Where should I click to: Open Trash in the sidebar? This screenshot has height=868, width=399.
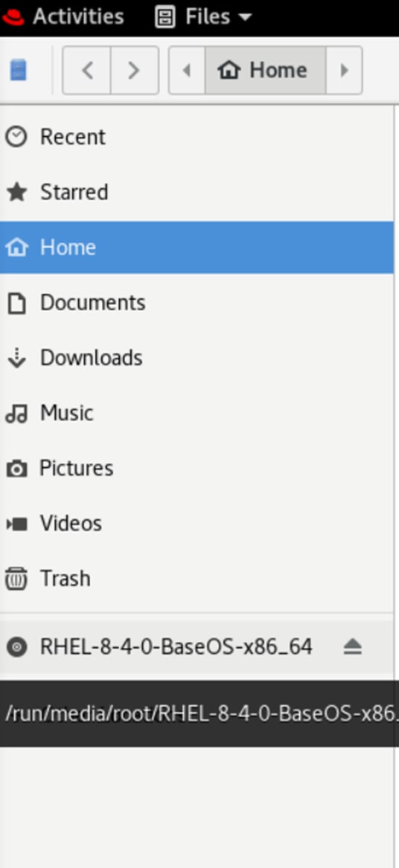tap(197, 579)
